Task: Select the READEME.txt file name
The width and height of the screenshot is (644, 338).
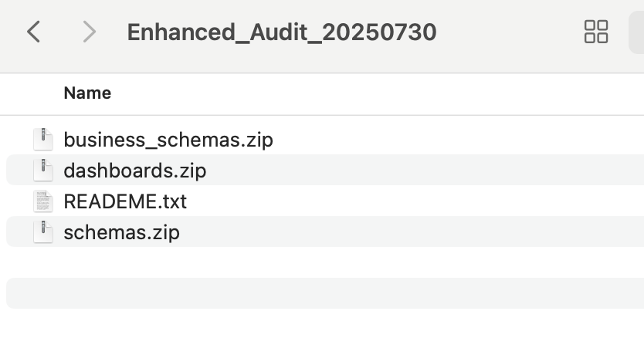Action: tap(125, 201)
